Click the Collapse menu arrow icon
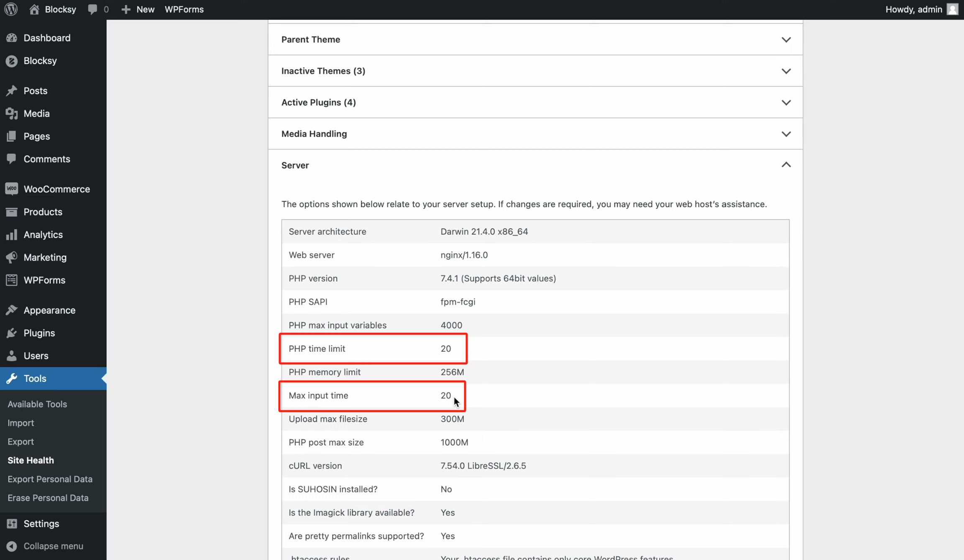Viewport: 964px width, 560px height. click(x=12, y=546)
